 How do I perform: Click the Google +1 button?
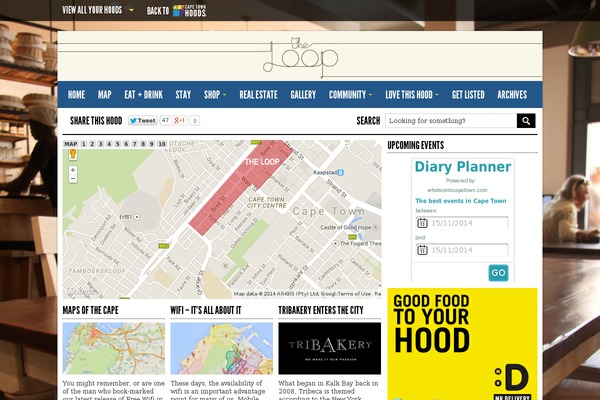[x=179, y=121]
